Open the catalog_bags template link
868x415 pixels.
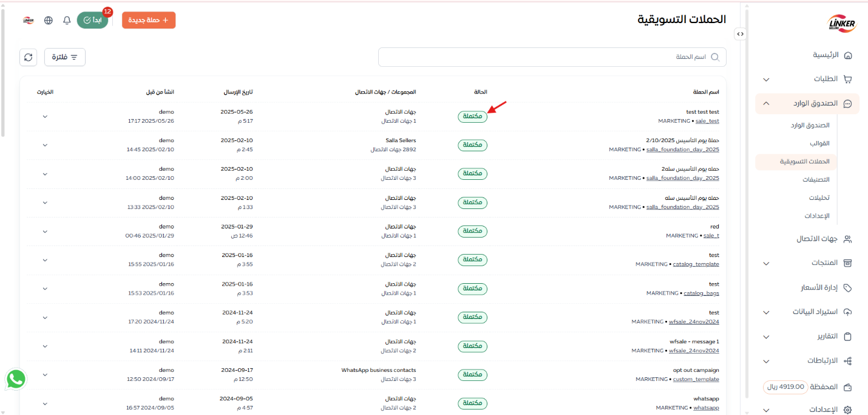pos(702,293)
